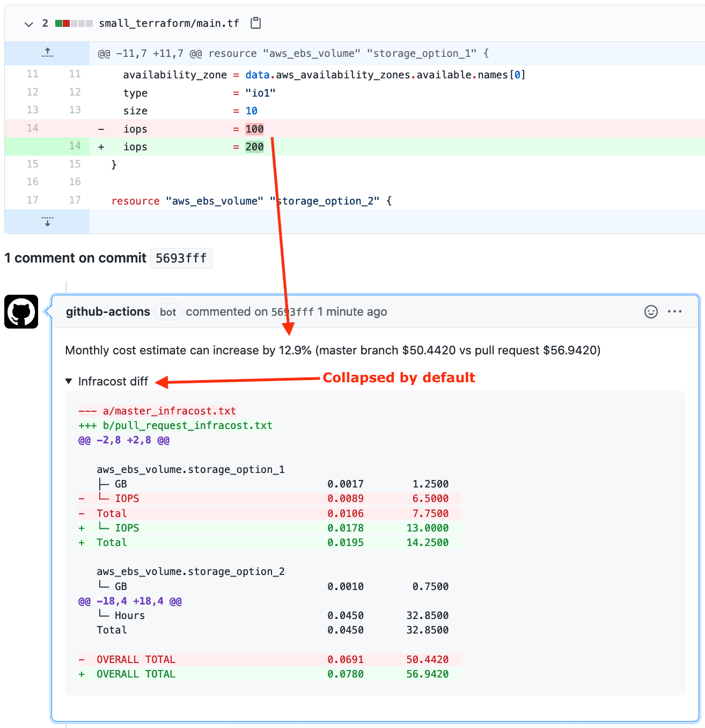
Task: Click the github-actions avatar image
Action: (21, 311)
